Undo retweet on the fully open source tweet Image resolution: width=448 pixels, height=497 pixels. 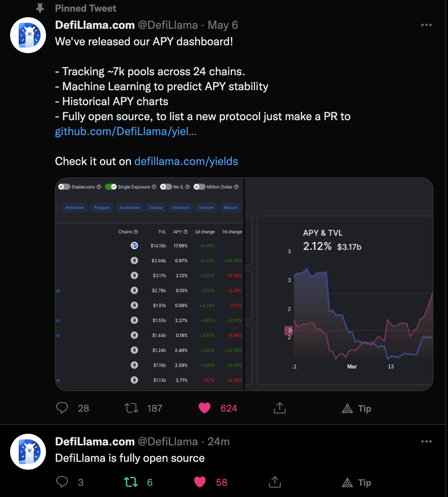[x=131, y=482]
